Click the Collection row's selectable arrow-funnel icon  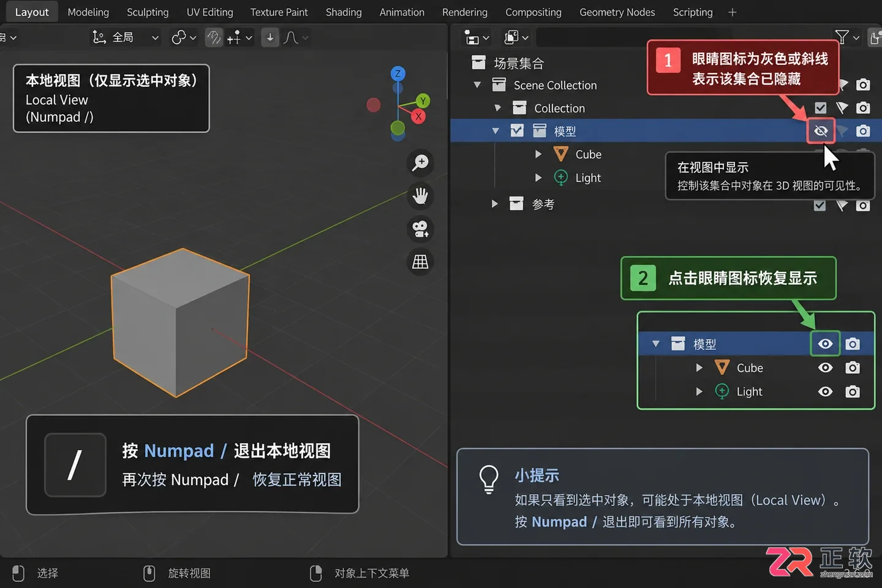point(842,108)
